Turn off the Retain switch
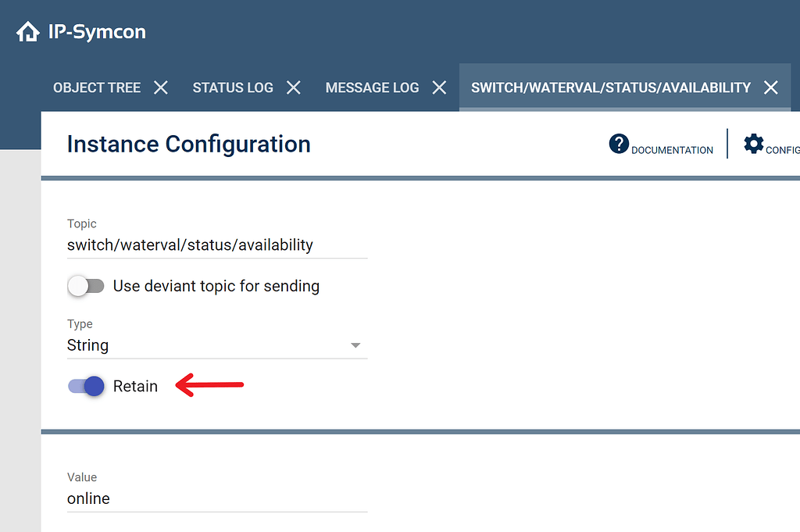Screen dimensions: 800x532 click(86, 386)
